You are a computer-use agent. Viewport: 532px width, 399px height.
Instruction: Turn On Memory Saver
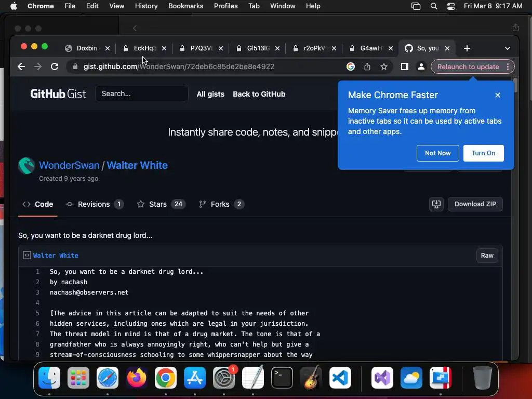[x=484, y=153]
